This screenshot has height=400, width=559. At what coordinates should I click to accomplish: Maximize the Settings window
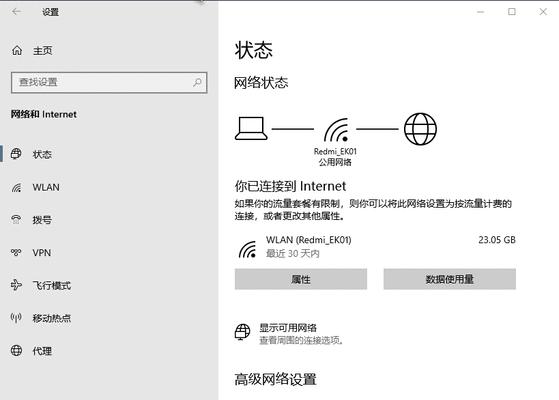coord(512,12)
